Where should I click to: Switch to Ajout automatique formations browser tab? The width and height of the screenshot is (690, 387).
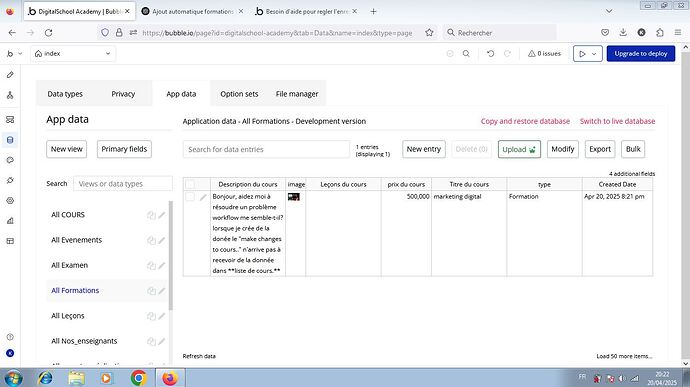[192, 11]
